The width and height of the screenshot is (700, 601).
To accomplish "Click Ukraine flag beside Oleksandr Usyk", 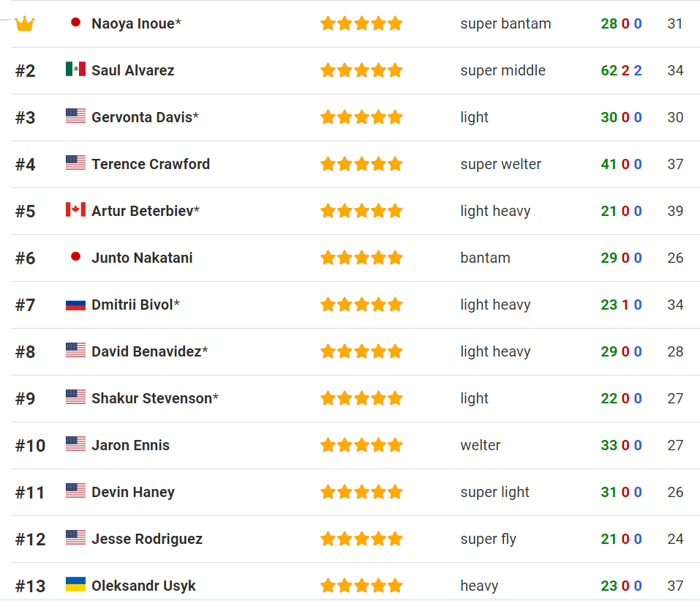I will (75, 584).
